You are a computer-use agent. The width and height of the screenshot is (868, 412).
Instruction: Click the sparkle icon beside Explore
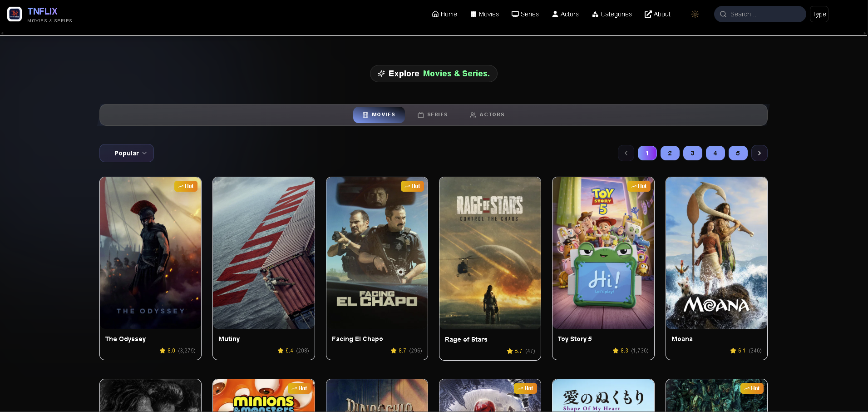(x=381, y=74)
